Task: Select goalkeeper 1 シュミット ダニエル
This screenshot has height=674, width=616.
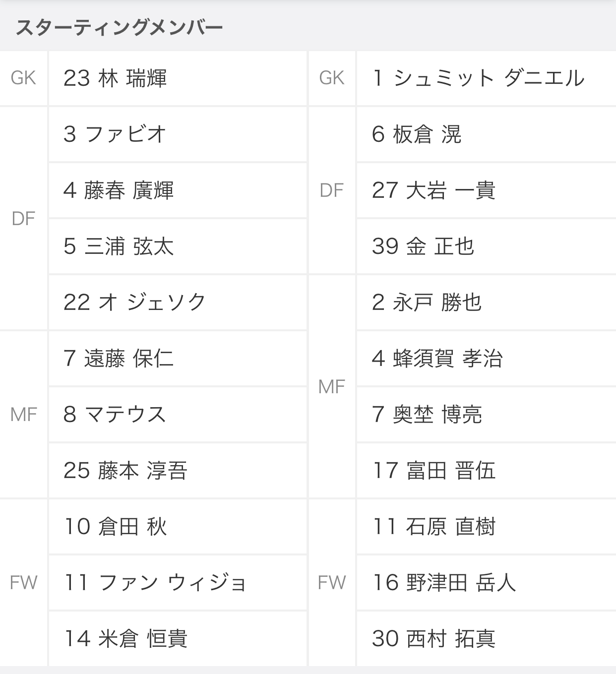Action: pos(478,78)
